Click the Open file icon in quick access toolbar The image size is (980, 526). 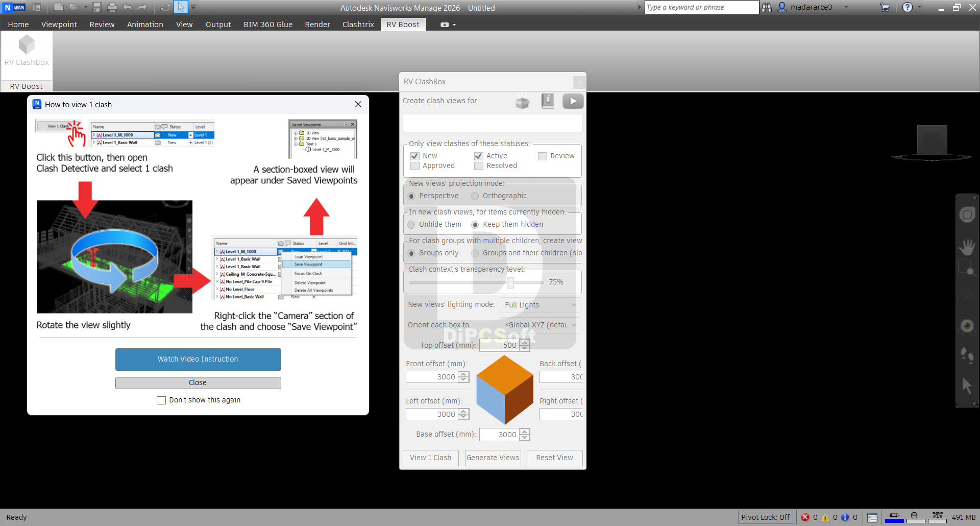click(x=74, y=7)
